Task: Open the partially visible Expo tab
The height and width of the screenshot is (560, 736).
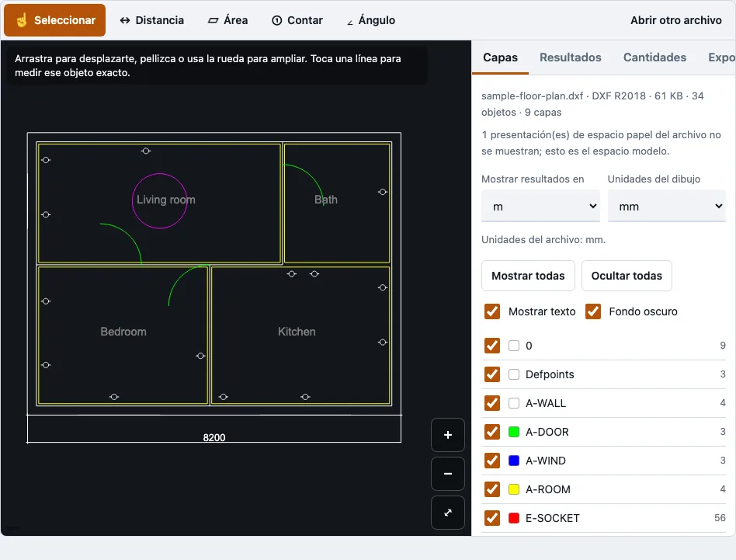Action: point(721,57)
